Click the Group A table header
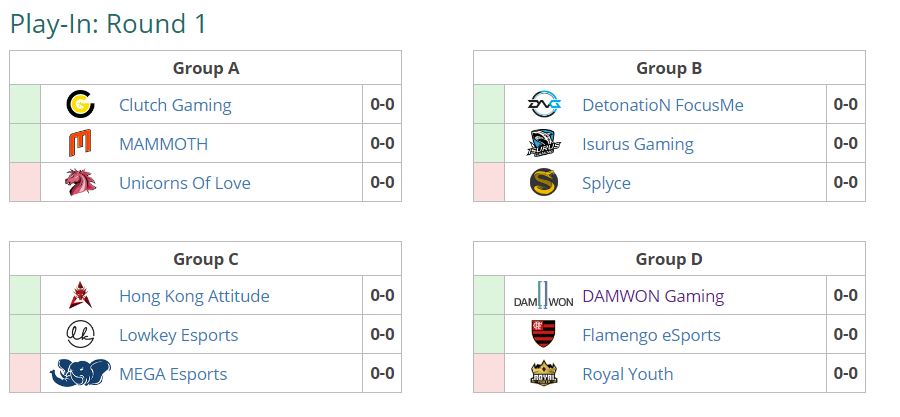The height and width of the screenshot is (417, 900). [x=205, y=68]
